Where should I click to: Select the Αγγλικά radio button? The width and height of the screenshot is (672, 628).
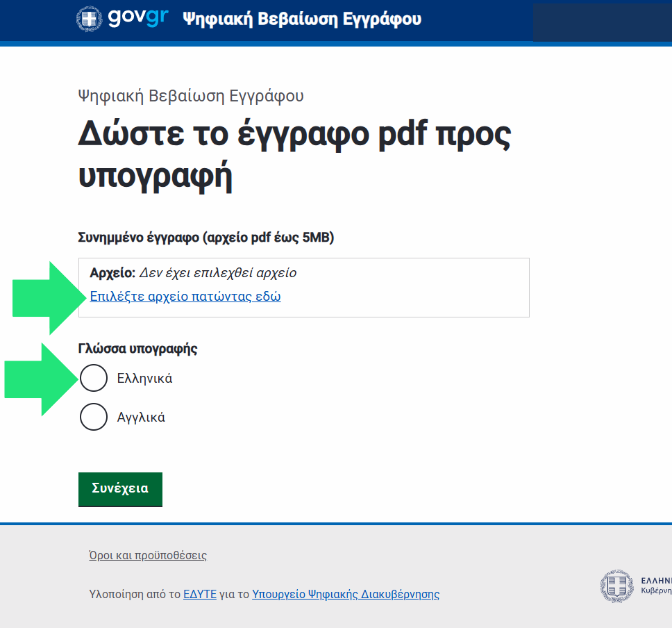click(94, 418)
